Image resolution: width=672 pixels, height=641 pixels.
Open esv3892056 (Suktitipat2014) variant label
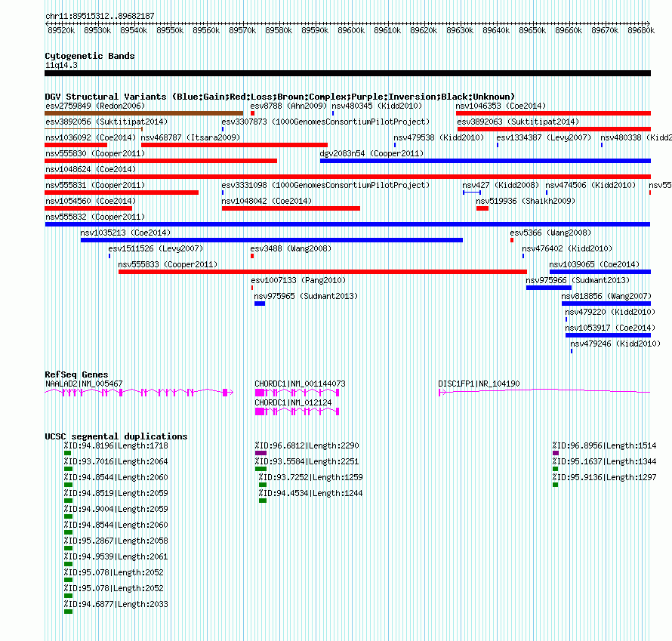coord(106,122)
